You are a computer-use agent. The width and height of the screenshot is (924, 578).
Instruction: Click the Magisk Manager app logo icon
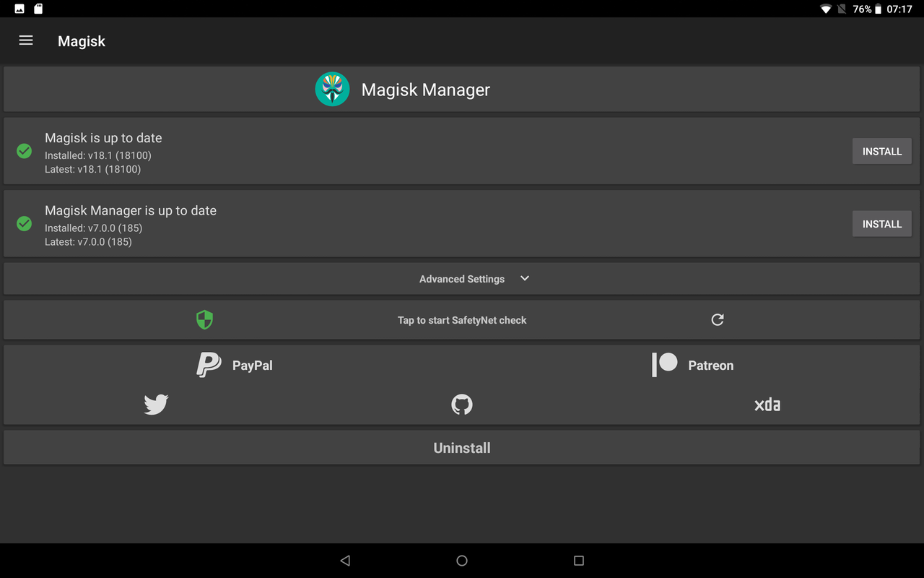(x=332, y=89)
